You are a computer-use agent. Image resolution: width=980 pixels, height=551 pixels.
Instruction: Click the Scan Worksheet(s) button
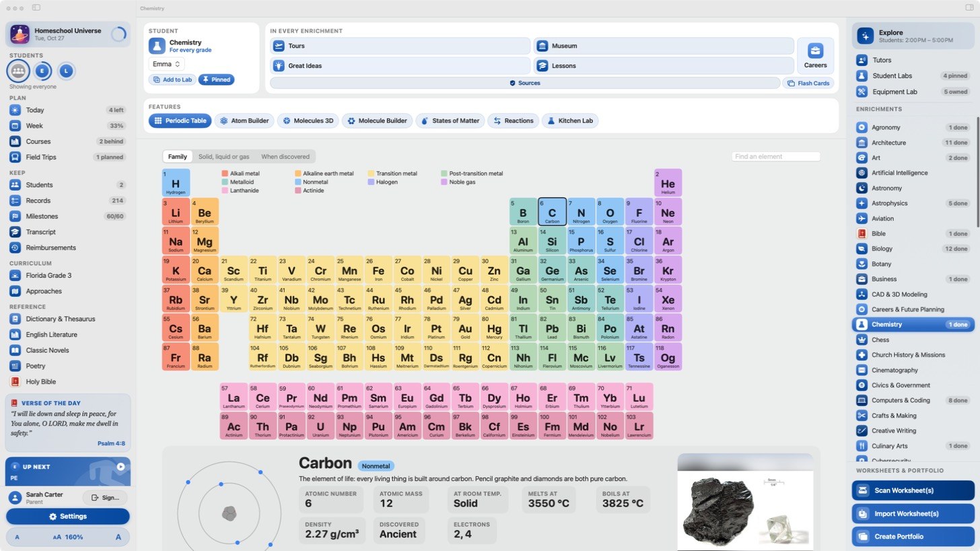(913, 490)
